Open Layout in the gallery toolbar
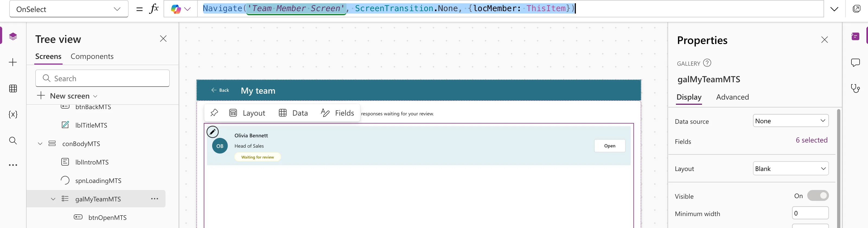This screenshot has height=228, width=868. point(247,113)
